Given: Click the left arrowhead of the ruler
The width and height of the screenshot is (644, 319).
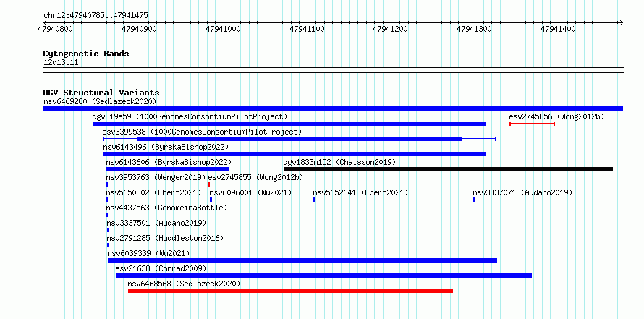Looking at the screenshot, I should pos(45,22).
